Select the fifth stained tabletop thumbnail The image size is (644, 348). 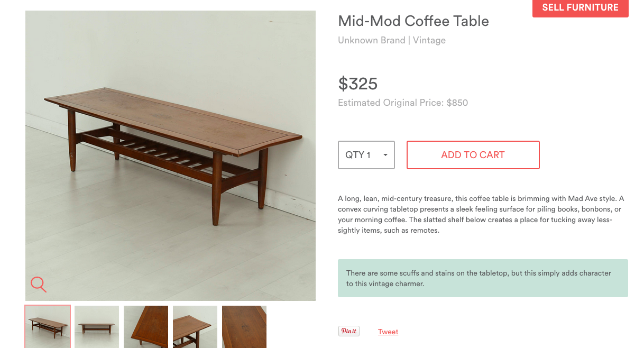244,326
